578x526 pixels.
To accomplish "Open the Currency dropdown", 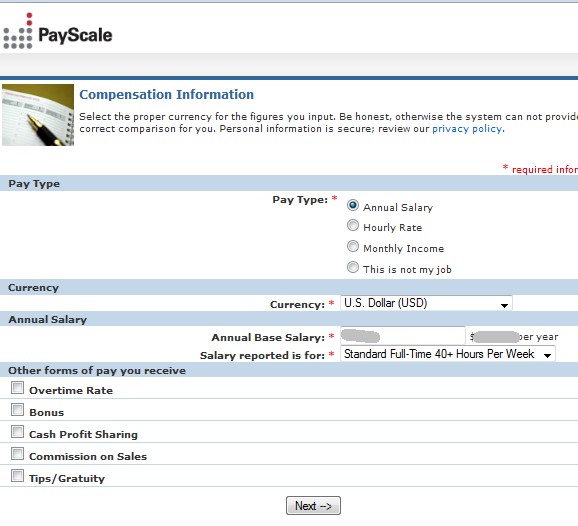I will click(x=426, y=303).
